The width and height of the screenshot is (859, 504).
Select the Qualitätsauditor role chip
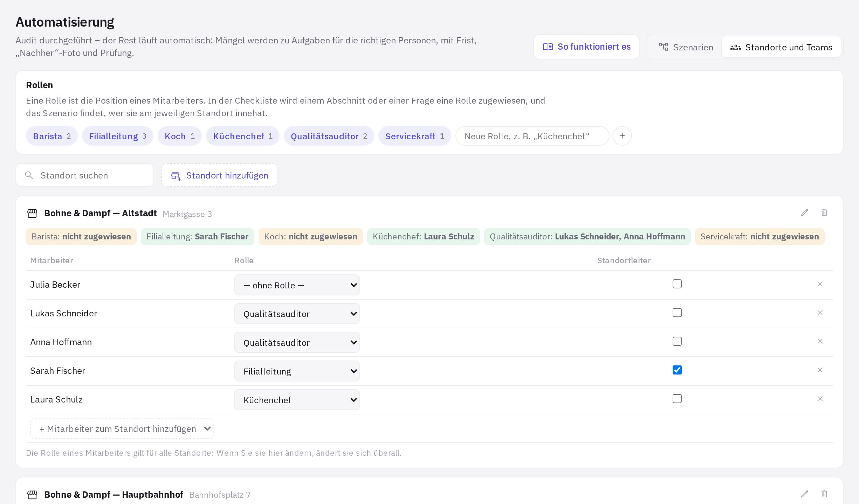click(329, 136)
